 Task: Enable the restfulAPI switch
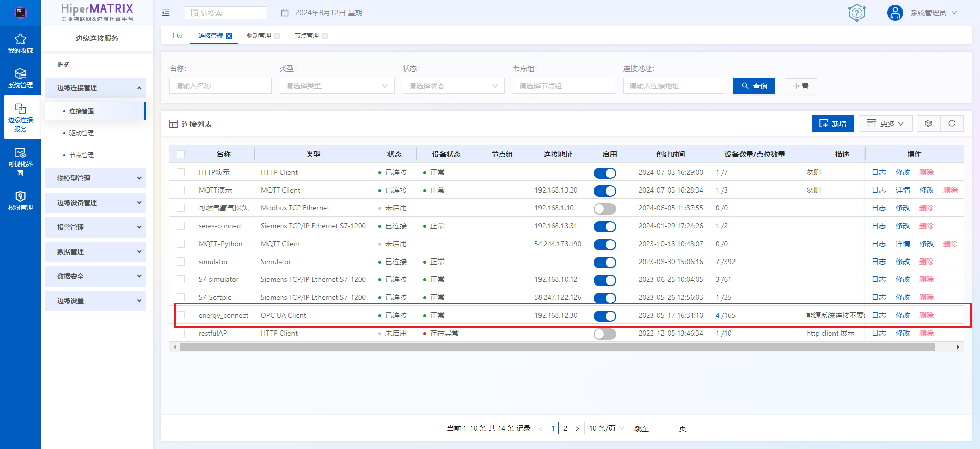tap(605, 334)
